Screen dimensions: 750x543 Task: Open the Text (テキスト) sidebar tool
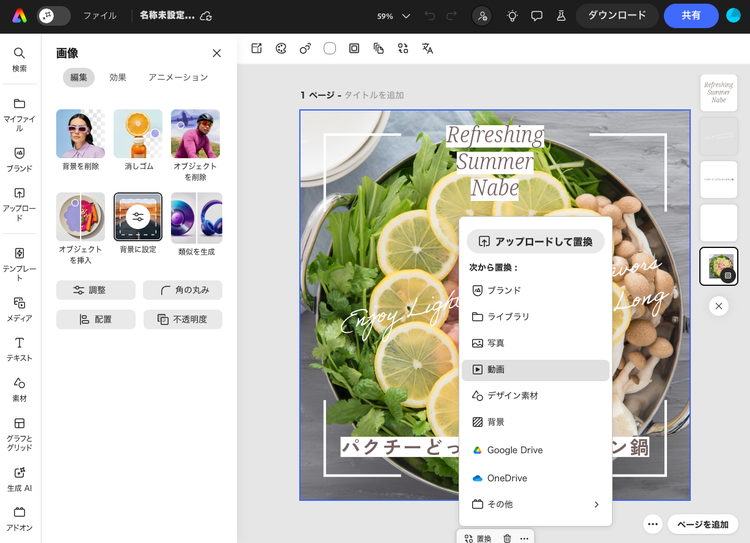(x=19, y=348)
